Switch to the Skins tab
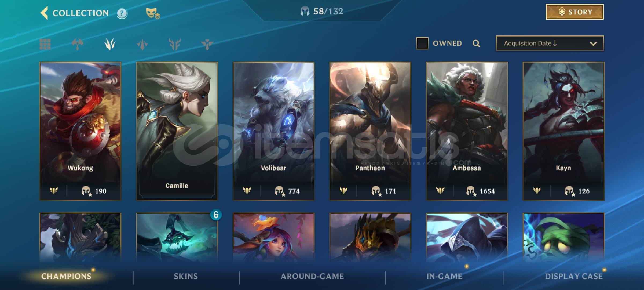 point(186,276)
